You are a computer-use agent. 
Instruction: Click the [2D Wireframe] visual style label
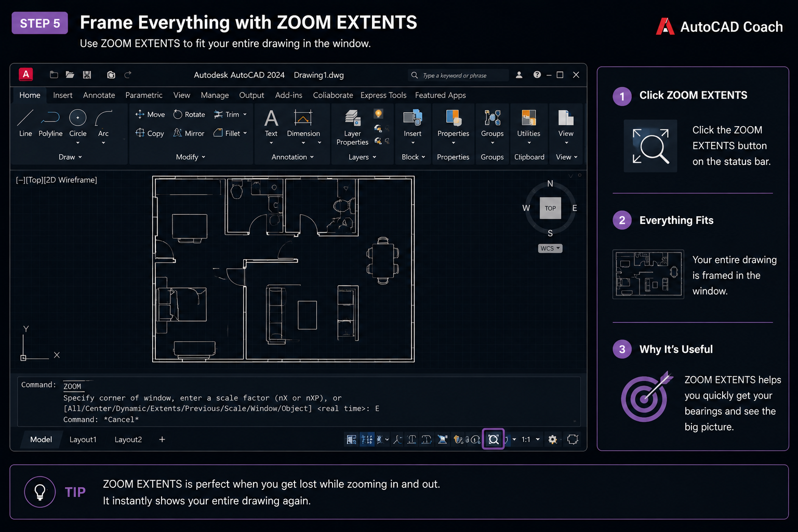click(70, 180)
